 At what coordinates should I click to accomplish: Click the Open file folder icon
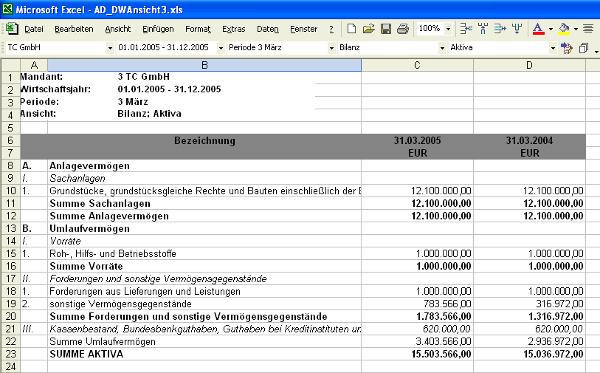368,29
